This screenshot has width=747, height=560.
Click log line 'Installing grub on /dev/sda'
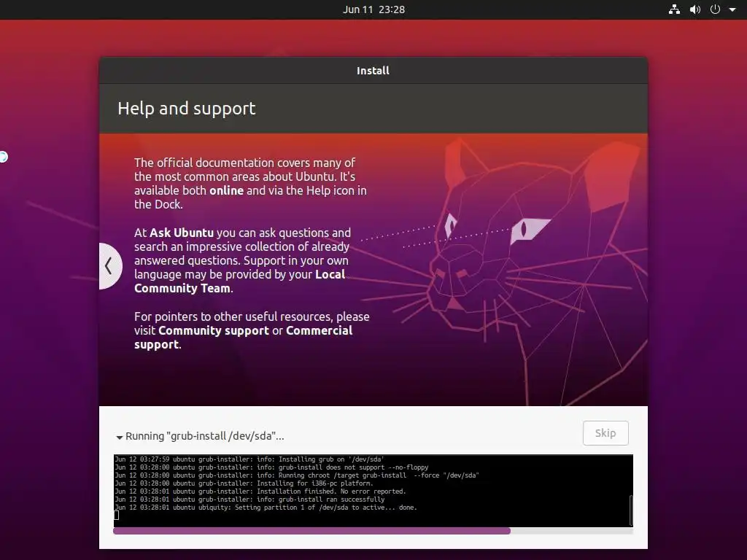point(249,459)
